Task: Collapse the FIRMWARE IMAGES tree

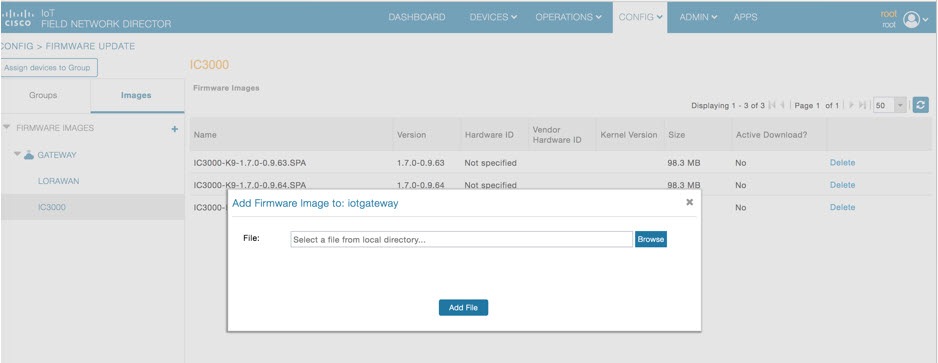Action: pyautogui.click(x=7, y=128)
